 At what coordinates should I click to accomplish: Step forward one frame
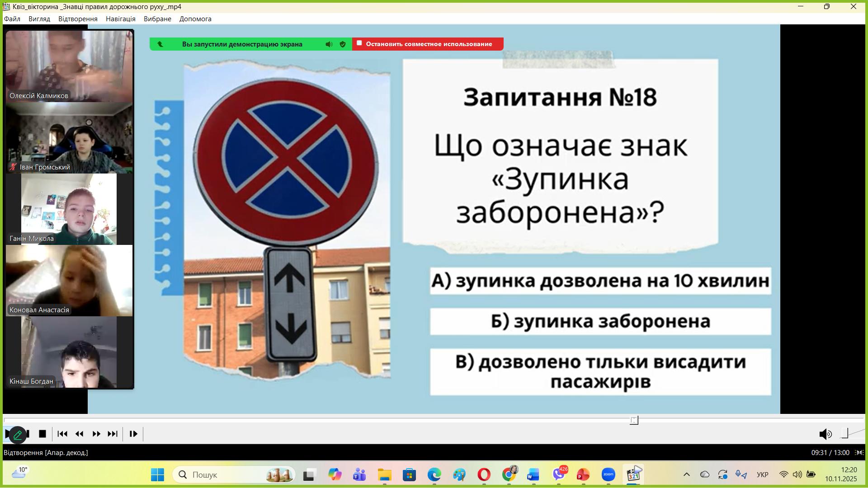133,434
